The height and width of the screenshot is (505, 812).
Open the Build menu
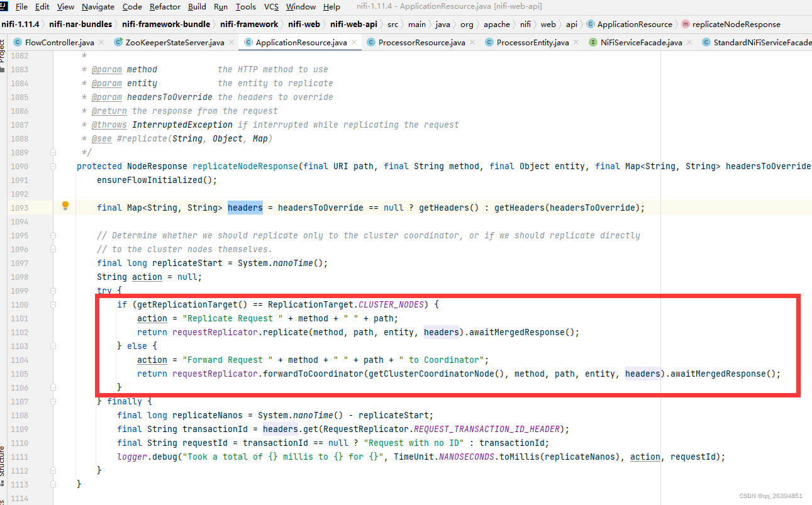197,7
